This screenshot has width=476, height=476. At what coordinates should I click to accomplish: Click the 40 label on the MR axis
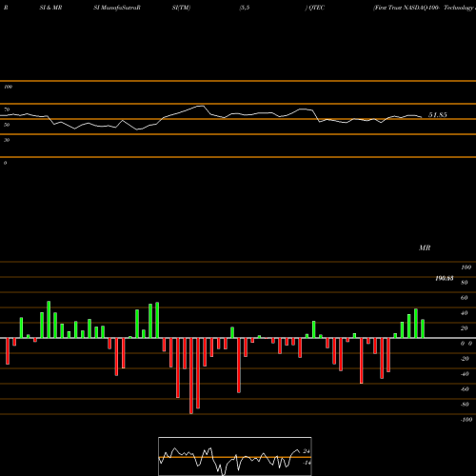(x=465, y=313)
